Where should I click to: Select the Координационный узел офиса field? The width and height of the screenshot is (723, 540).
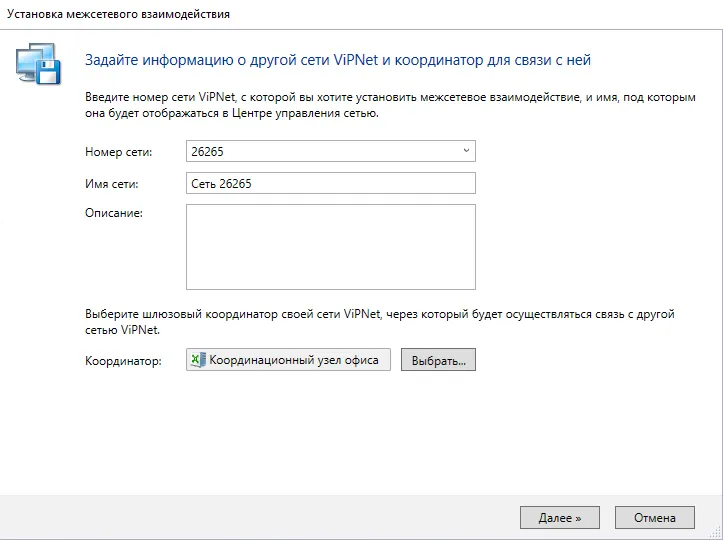pyautogui.click(x=288, y=360)
